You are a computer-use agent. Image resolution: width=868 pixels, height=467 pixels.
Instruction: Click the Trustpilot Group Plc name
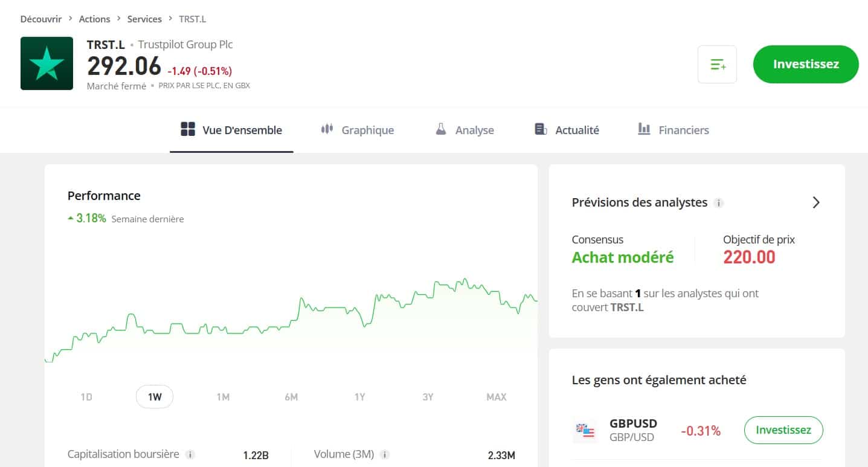pos(185,44)
